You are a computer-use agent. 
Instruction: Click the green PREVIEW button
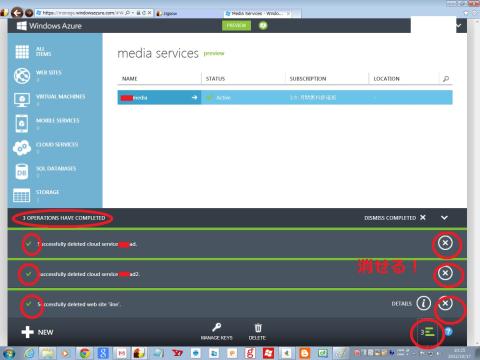point(236,25)
